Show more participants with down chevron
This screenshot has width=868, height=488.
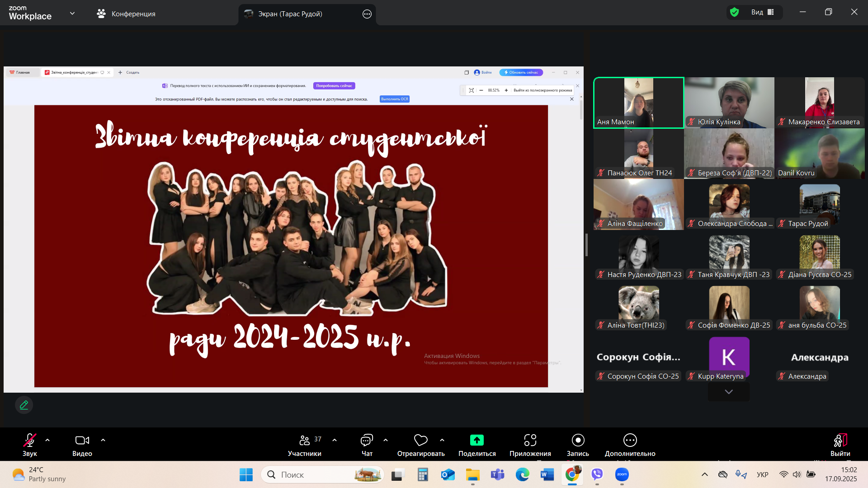tap(728, 392)
